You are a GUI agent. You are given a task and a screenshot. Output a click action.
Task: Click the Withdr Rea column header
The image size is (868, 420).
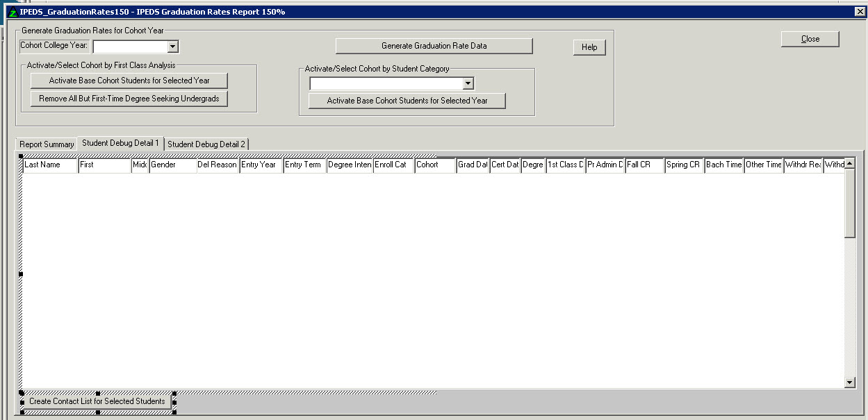tap(804, 165)
